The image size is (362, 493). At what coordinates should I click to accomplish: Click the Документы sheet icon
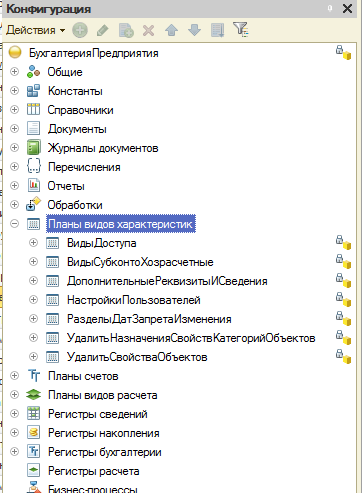pyautogui.click(x=33, y=128)
